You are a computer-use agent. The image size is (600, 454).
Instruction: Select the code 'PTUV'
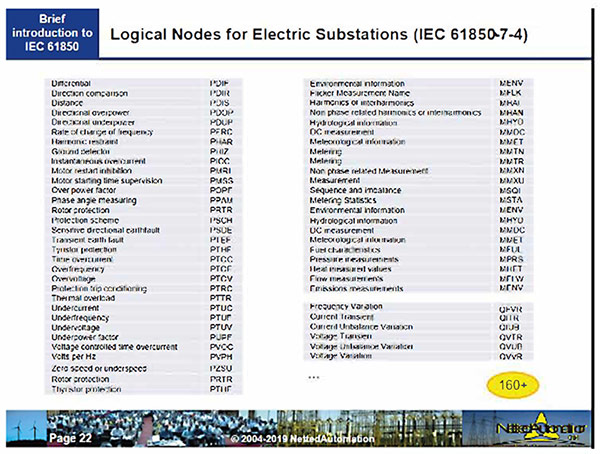[221, 327]
